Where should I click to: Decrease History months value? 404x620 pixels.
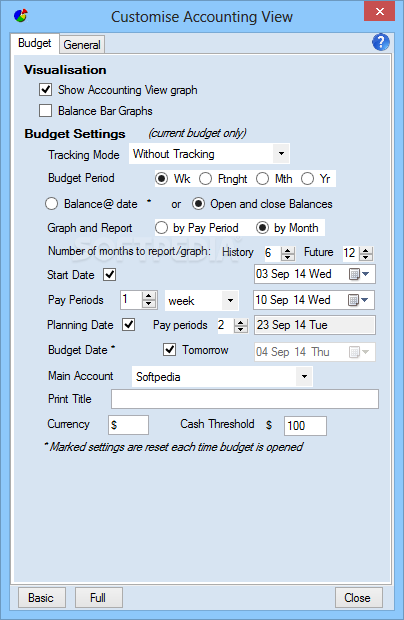(x=288, y=257)
